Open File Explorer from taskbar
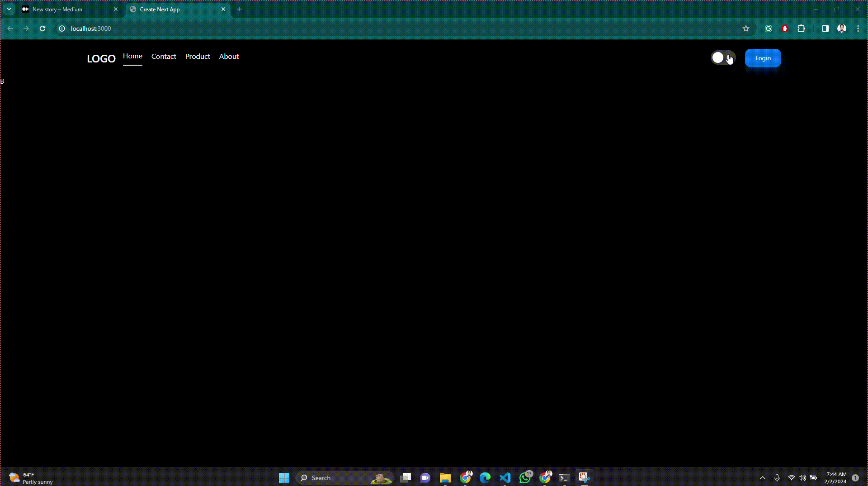The width and height of the screenshot is (868, 486). 445,478
